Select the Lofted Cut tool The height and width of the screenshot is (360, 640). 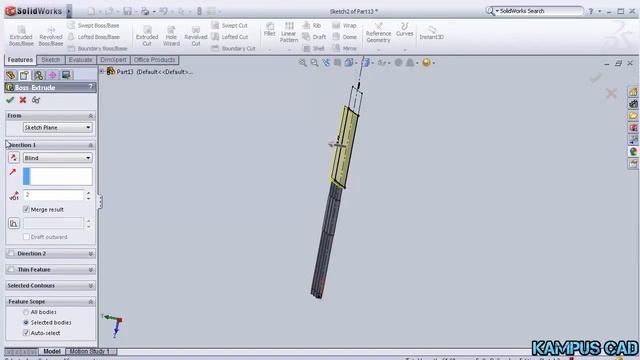pyautogui.click(x=230, y=37)
